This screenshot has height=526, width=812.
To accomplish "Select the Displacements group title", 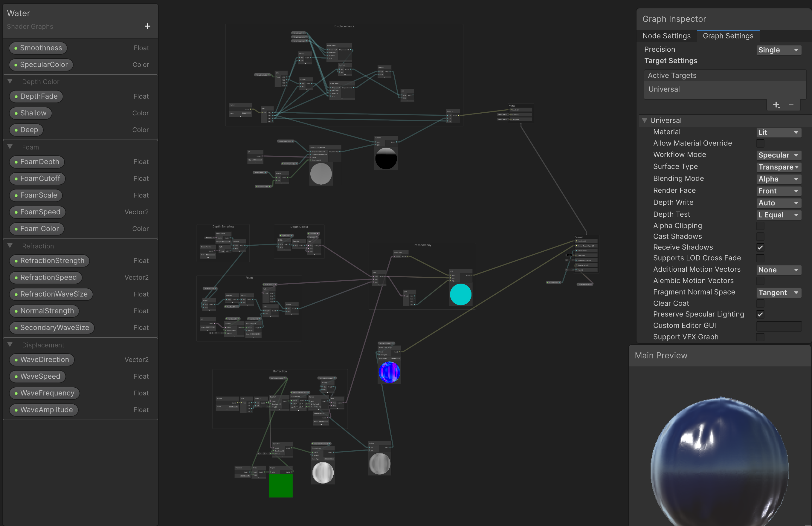I will coord(344,26).
